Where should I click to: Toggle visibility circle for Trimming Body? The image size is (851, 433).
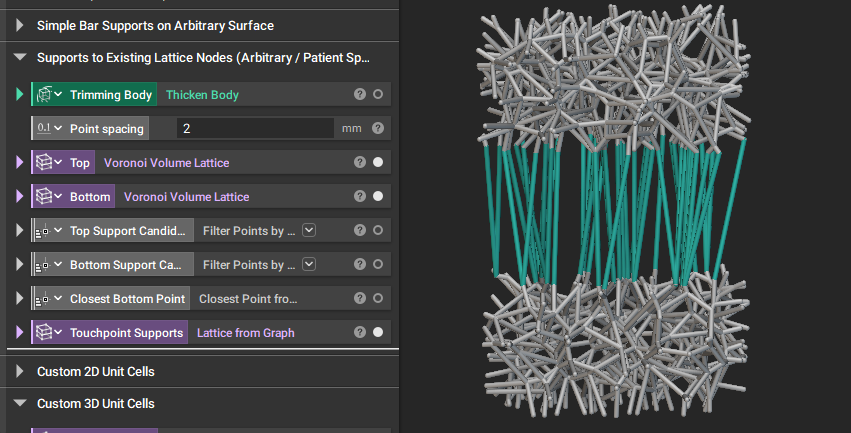[378, 94]
